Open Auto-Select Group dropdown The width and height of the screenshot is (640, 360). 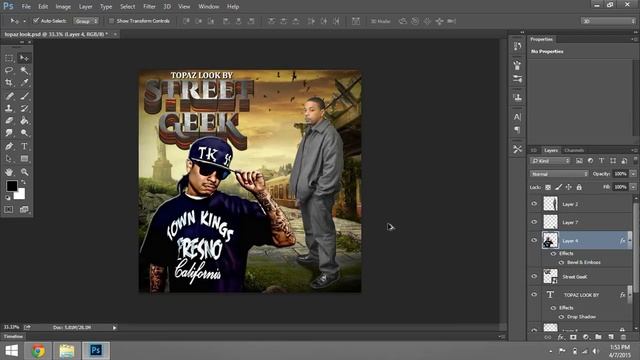tap(86, 21)
